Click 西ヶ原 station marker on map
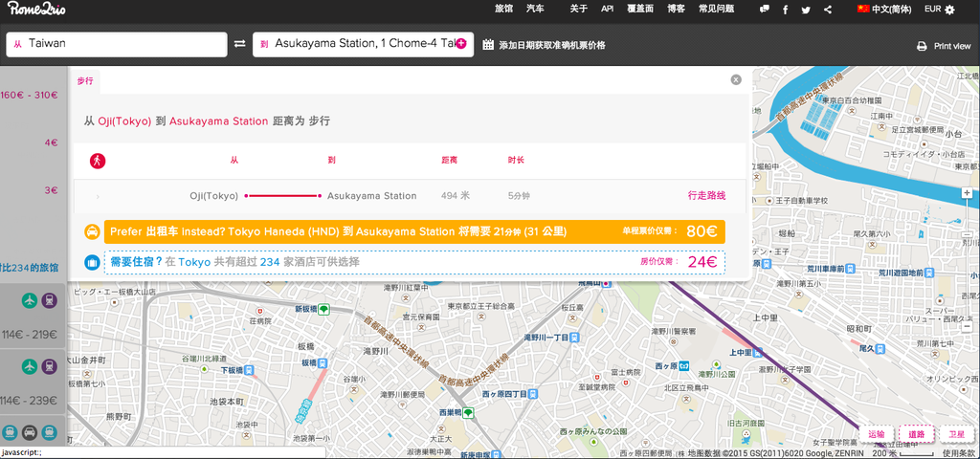 tap(685, 366)
